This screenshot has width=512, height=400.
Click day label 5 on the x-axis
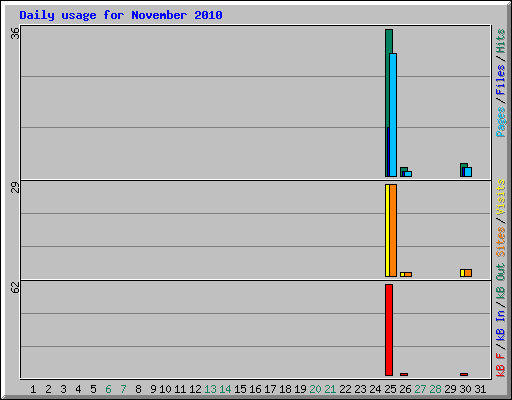(93, 389)
